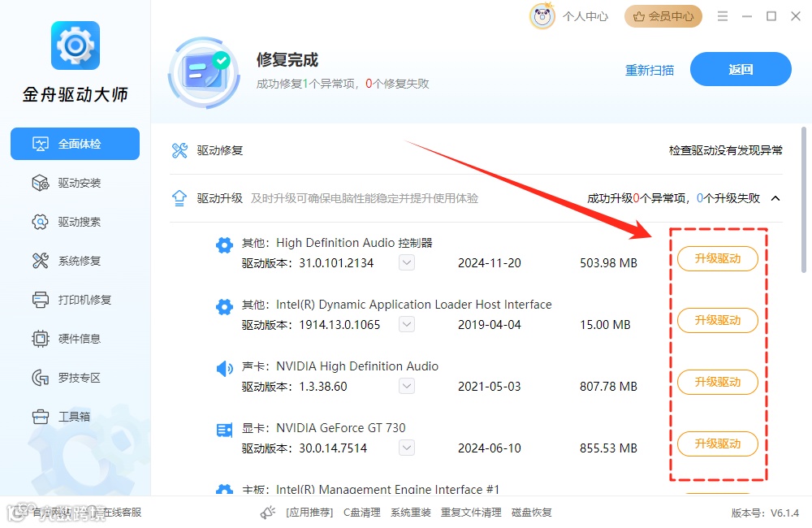Click the date 2021-05-03

coord(490,386)
